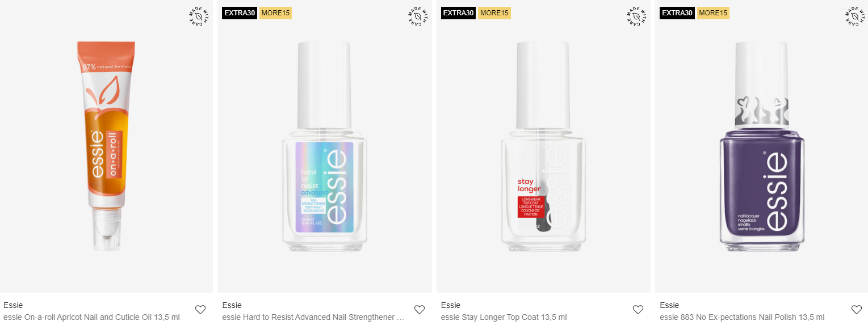Click MORE15 tag on Stay Longer Top Coat
Viewport: 868px width, 325px height.
tap(494, 13)
